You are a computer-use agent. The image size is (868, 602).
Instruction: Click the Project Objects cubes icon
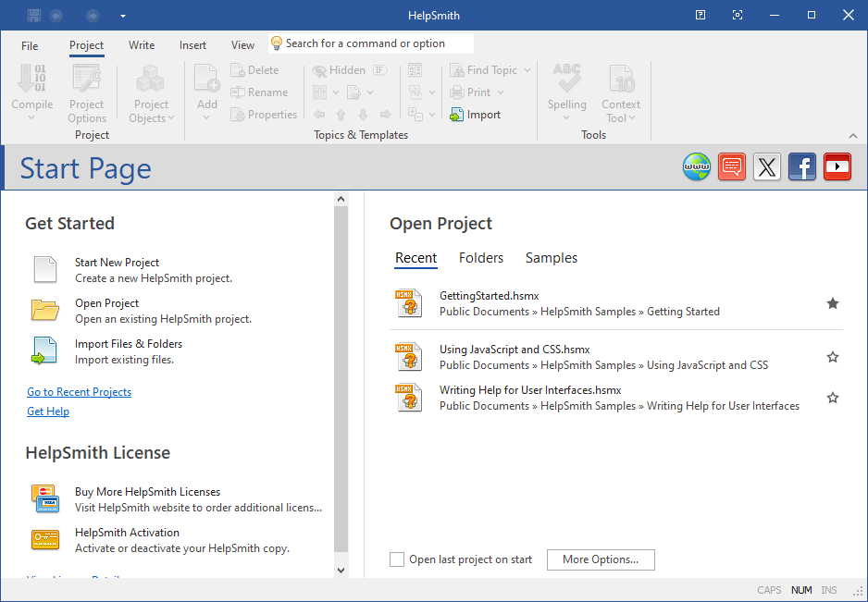(151, 79)
